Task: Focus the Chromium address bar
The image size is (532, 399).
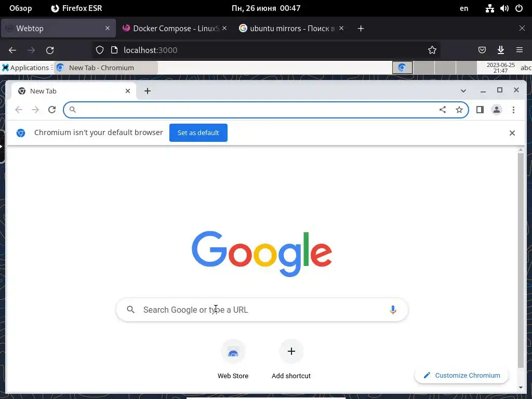Action: pyautogui.click(x=267, y=110)
